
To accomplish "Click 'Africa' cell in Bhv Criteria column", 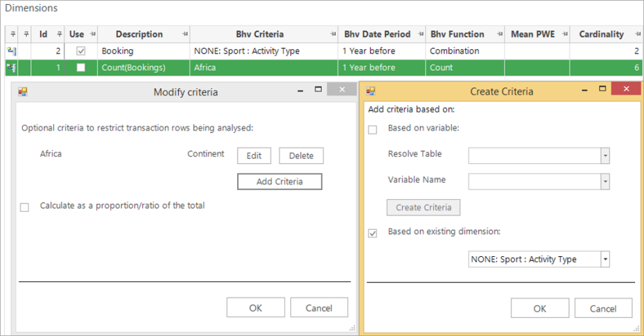I will [263, 67].
